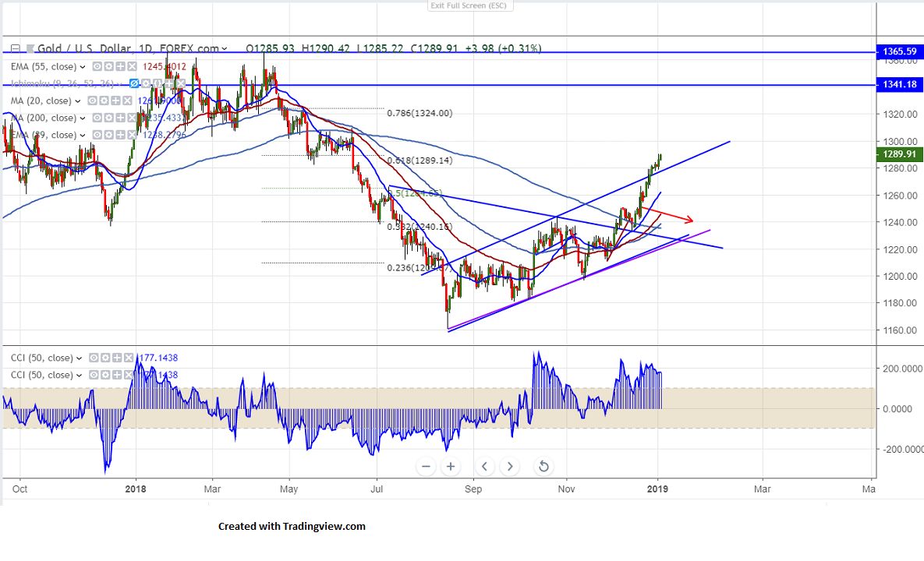Reset the chart view with circular arrow
The image size is (924, 561).
click(543, 466)
